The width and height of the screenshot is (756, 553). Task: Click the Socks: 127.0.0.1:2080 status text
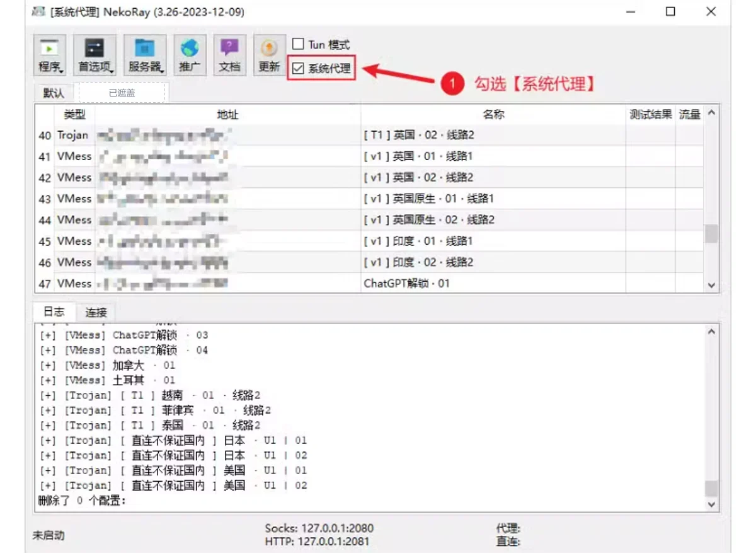[x=319, y=528]
